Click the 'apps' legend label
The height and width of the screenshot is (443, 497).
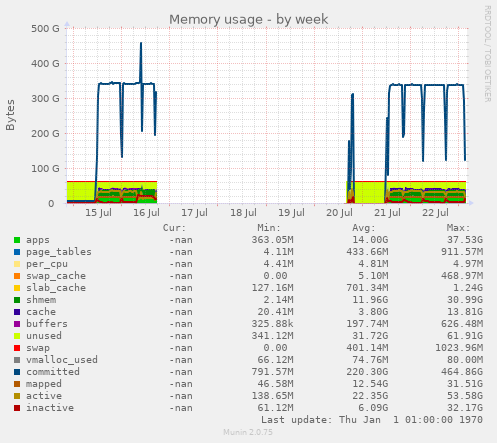38,240
